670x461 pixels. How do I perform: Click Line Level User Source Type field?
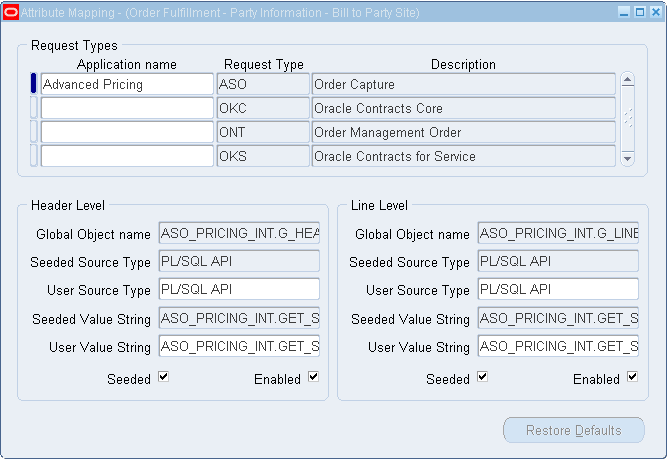pos(558,289)
